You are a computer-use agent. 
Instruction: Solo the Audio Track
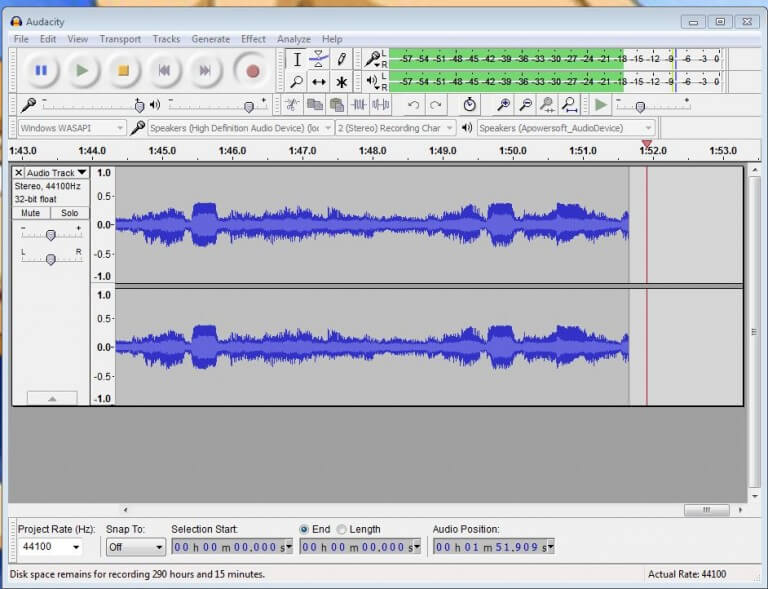tap(70, 213)
